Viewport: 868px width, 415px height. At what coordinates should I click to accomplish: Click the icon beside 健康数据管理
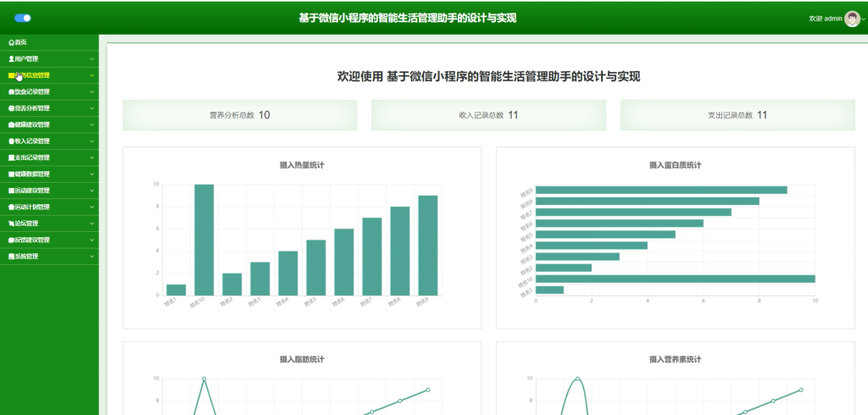[11, 174]
